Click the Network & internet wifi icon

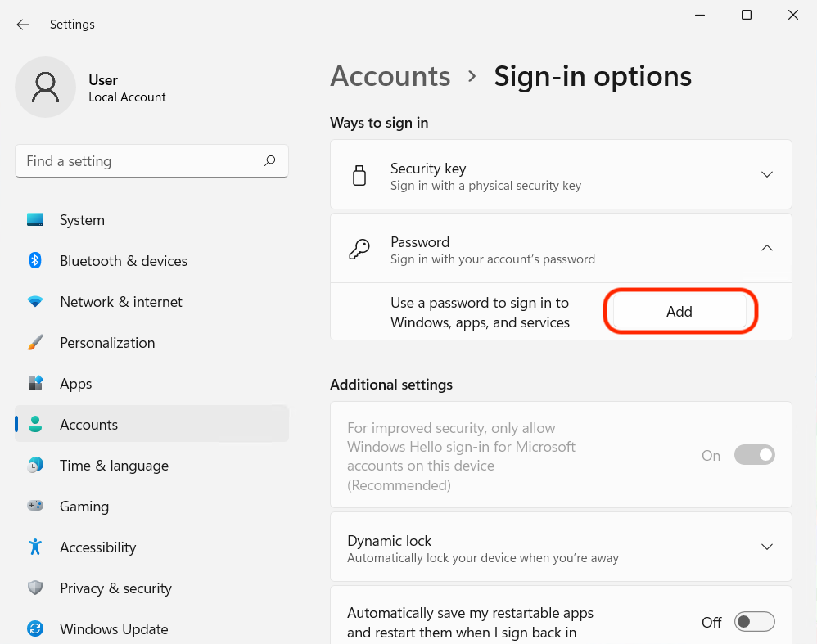tap(35, 302)
